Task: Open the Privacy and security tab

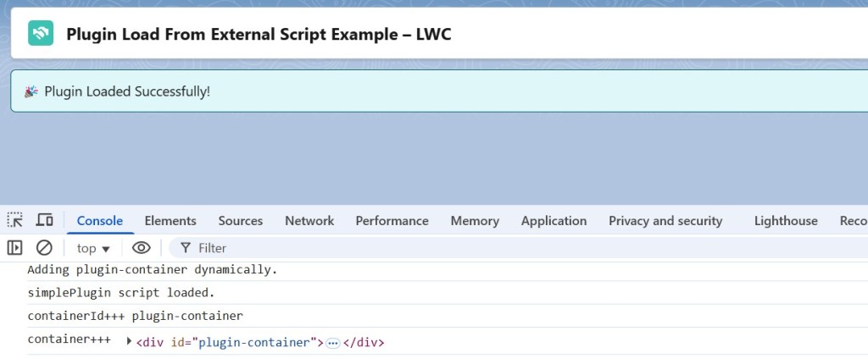Action: (x=665, y=221)
